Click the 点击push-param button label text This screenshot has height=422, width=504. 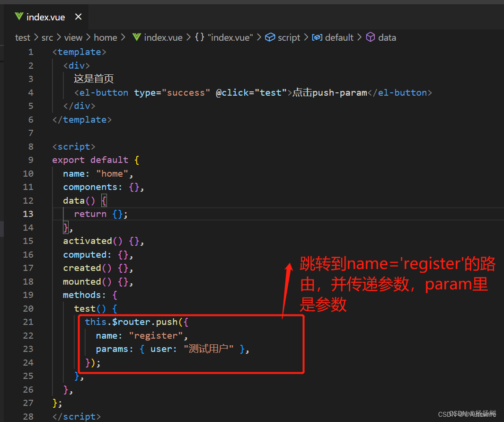(329, 93)
